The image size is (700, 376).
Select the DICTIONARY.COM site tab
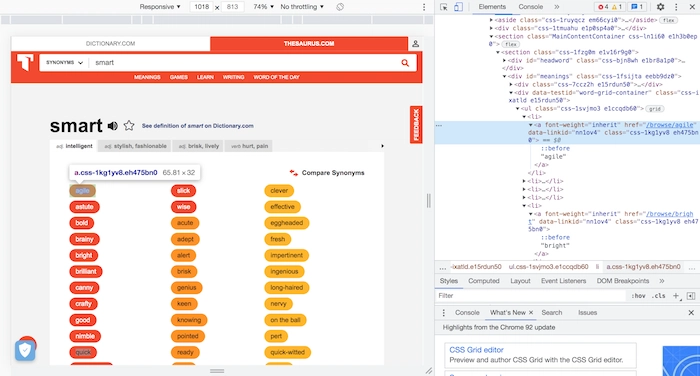(110, 43)
